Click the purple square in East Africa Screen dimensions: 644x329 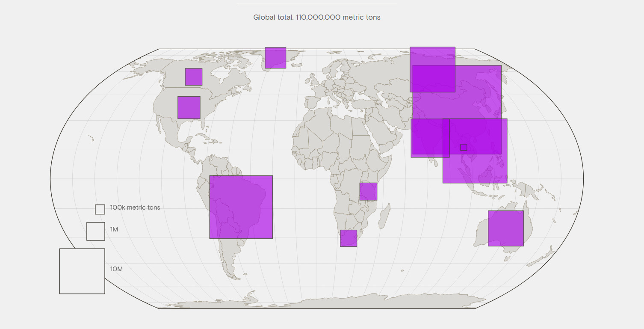(368, 192)
